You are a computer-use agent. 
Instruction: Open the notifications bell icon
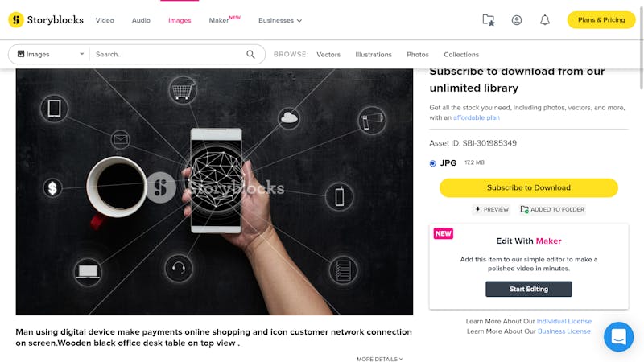(545, 19)
